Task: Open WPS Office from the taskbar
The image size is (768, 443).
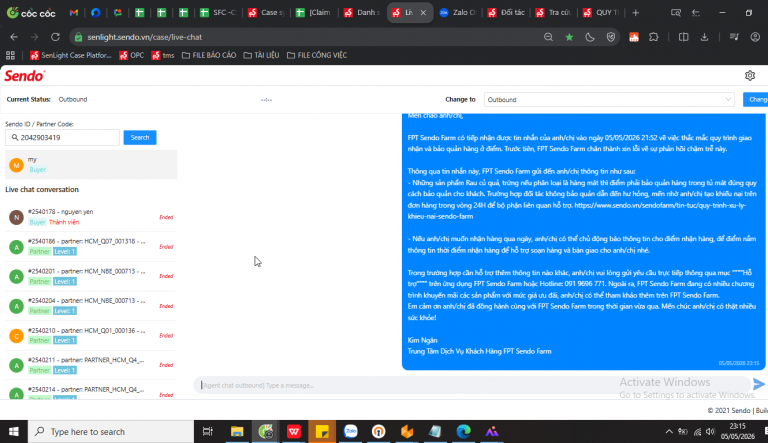Action: [x=294, y=431]
